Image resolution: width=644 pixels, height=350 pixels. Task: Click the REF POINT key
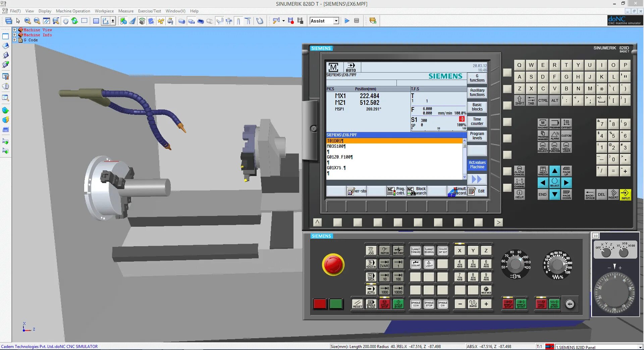tap(398, 250)
